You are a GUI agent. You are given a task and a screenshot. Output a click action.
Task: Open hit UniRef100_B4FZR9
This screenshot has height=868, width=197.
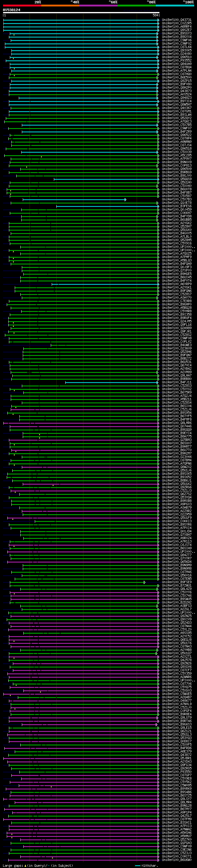click(x=176, y=131)
